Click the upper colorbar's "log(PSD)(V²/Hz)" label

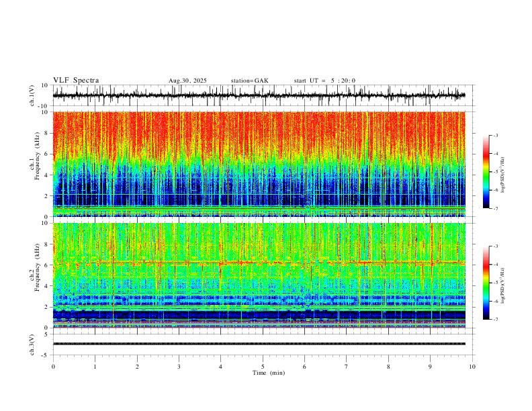(502, 175)
